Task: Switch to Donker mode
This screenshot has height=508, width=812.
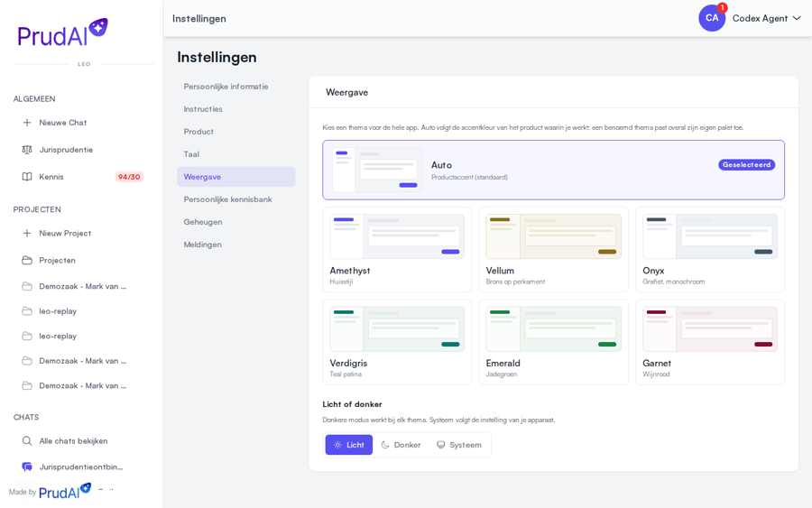Action: tap(401, 445)
